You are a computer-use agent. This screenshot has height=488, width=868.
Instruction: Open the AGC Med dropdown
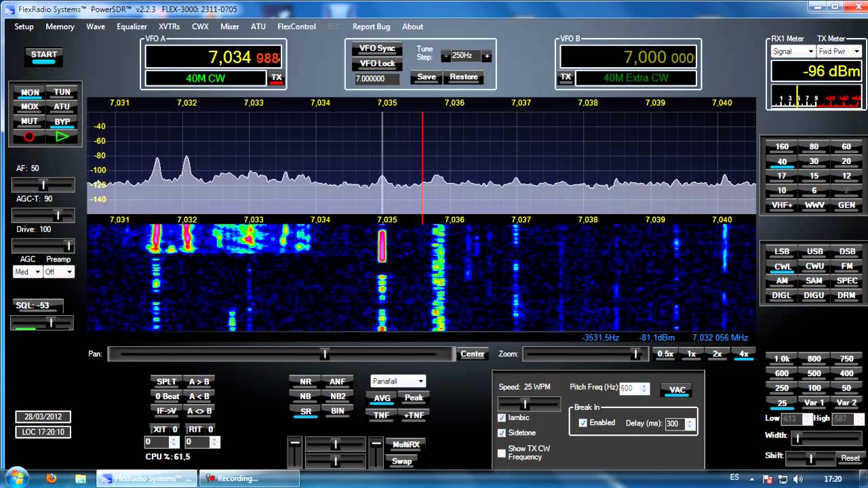click(x=26, y=272)
